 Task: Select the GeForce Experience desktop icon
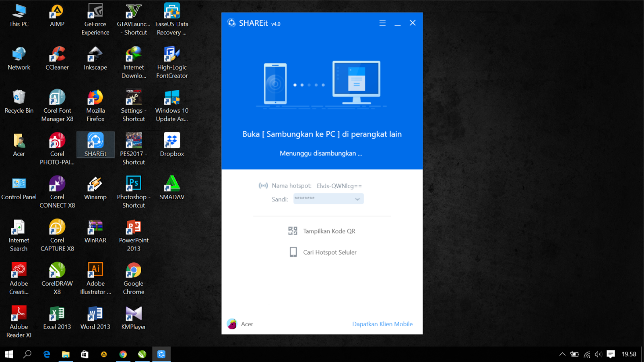[x=95, y=19]
